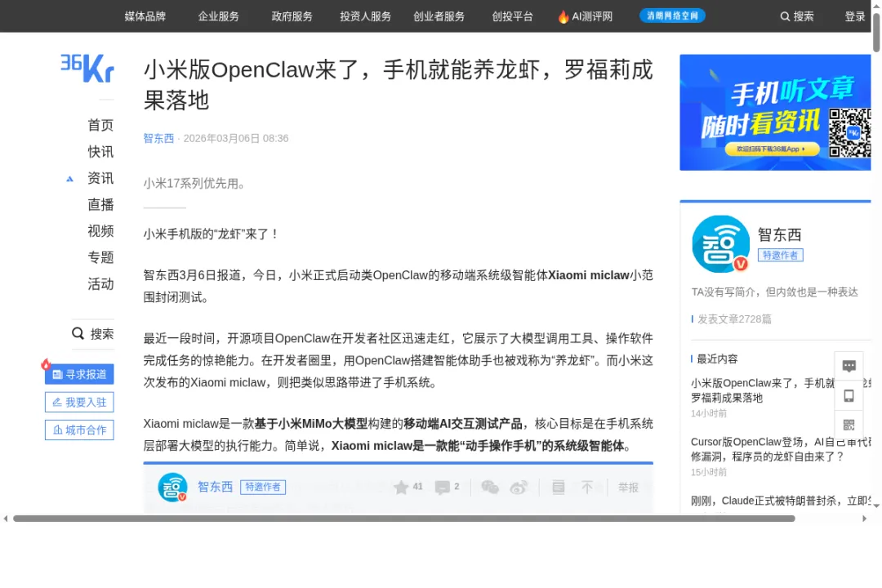Click the star favorite icon with 41

click(x=401, y=488)
